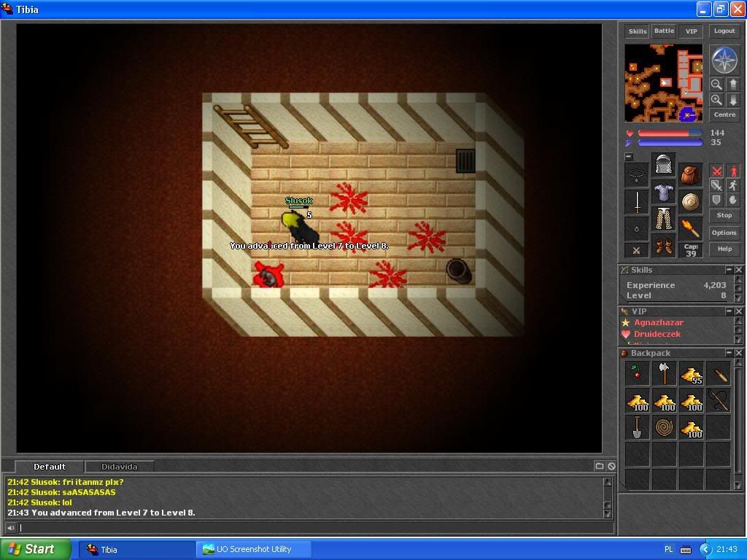Toggle secure mode hand icon
The image size is (747, 560).
[x=733, y=200]
